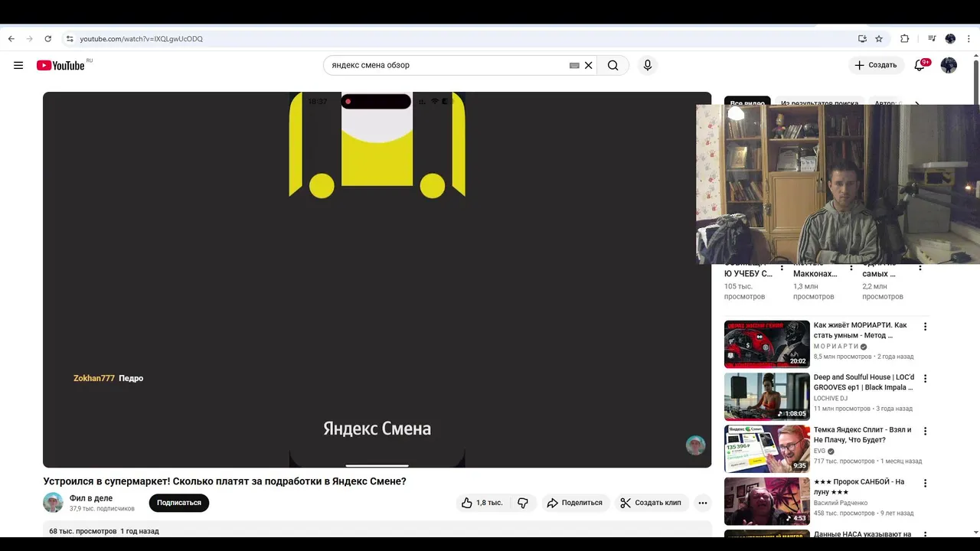Bookmark this page with the star icon
Screen dimensions: 980x551
(879, 39)
